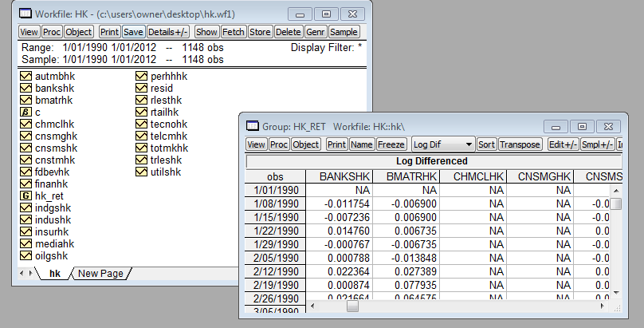Viewport: 644px width, 328px height.
Task: Toggle Details+/- in the Workfile toolbar
Action: click(167, 32)
